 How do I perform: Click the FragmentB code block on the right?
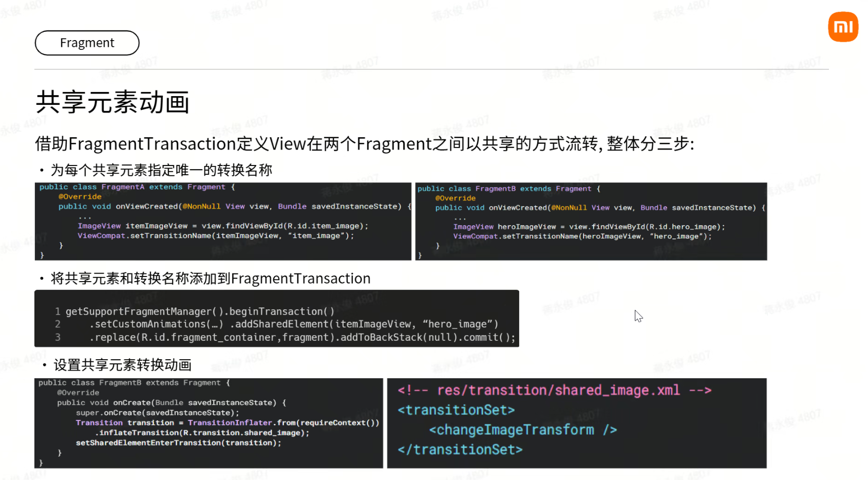(591, 221)
